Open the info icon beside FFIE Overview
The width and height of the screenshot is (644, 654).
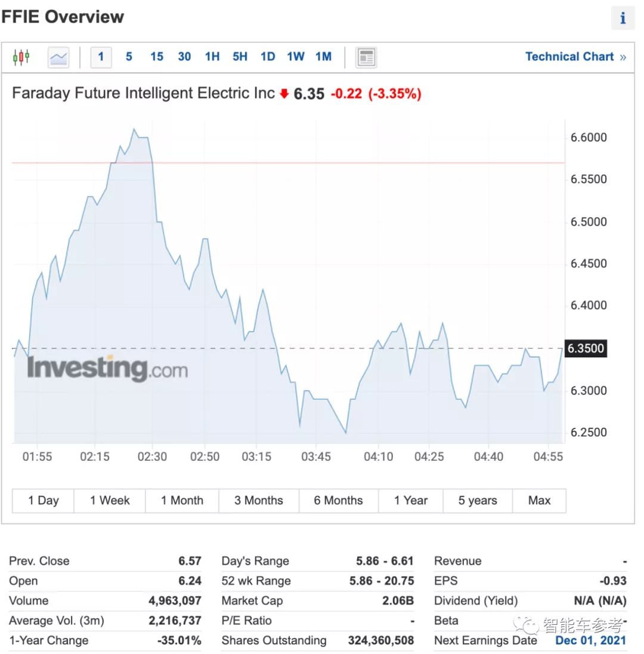pyautogui.click(x=623, y=18)
